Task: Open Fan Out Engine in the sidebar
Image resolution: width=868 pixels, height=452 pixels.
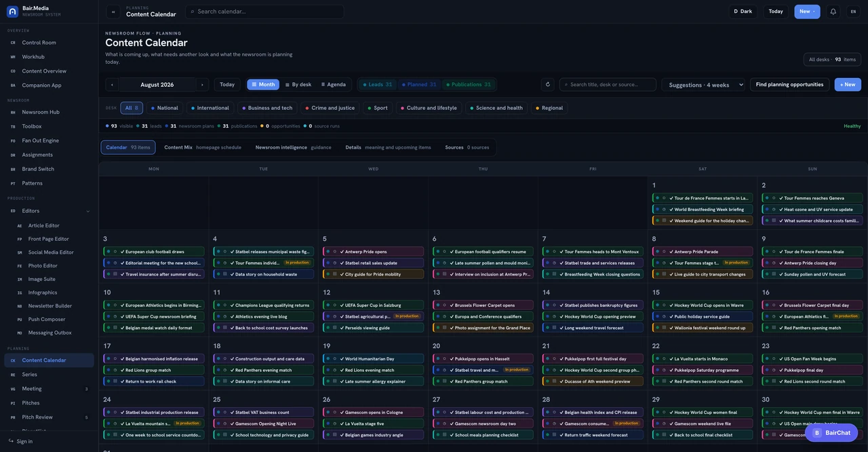Action: (49, 140)
